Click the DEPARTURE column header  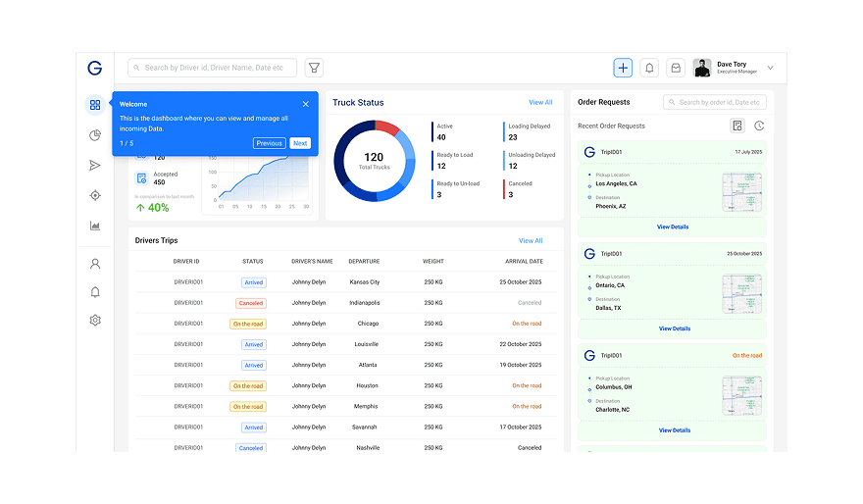[364, 262]
